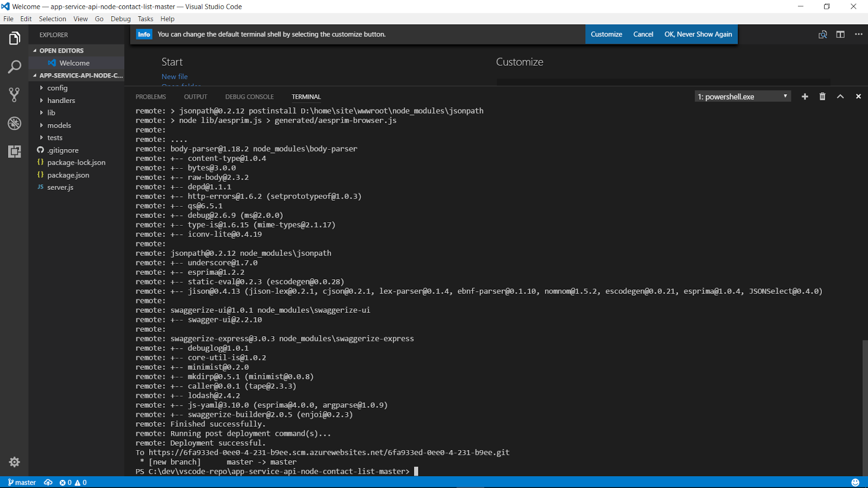Open the Source Control view
This screenshot has width=868, height=488.
tap(15, 95)
